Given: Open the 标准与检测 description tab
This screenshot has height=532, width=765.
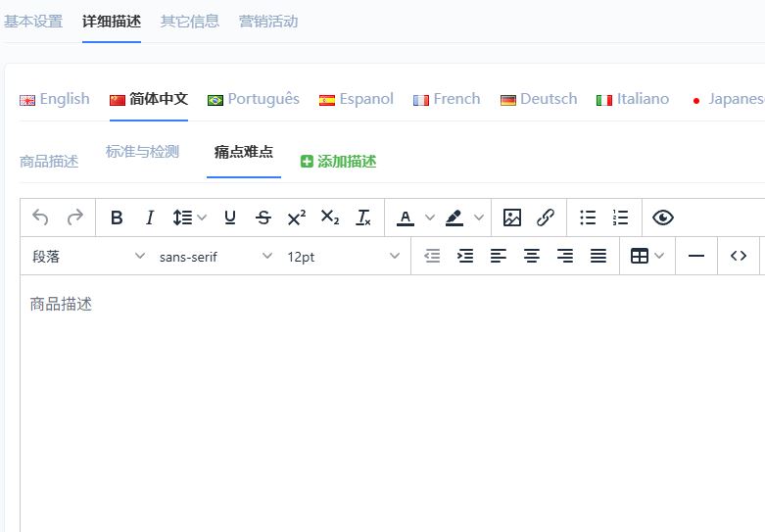Looking at the screenshot, I should (x=142, y=152).
